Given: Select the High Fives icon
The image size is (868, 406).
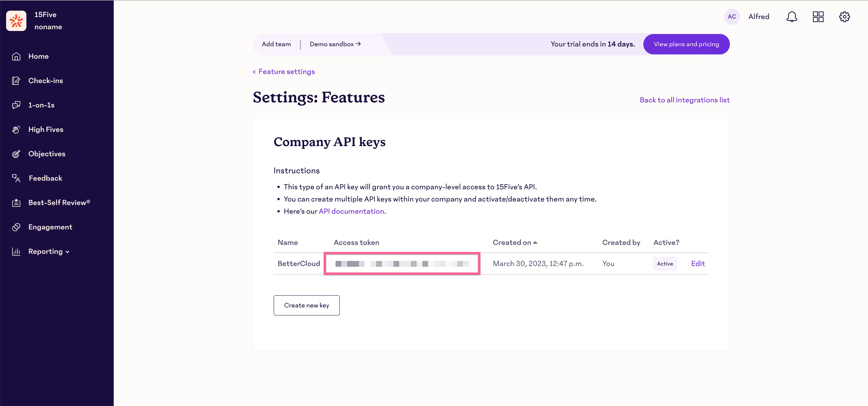Looking at the screenshot, I should click(x=16, y=130).
